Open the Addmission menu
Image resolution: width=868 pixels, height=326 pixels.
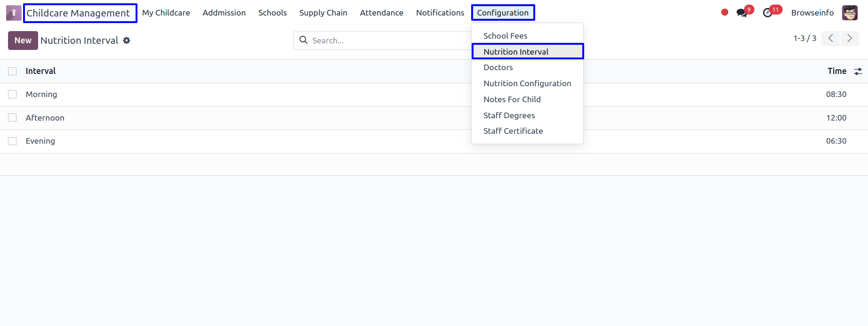click(224, 13)
